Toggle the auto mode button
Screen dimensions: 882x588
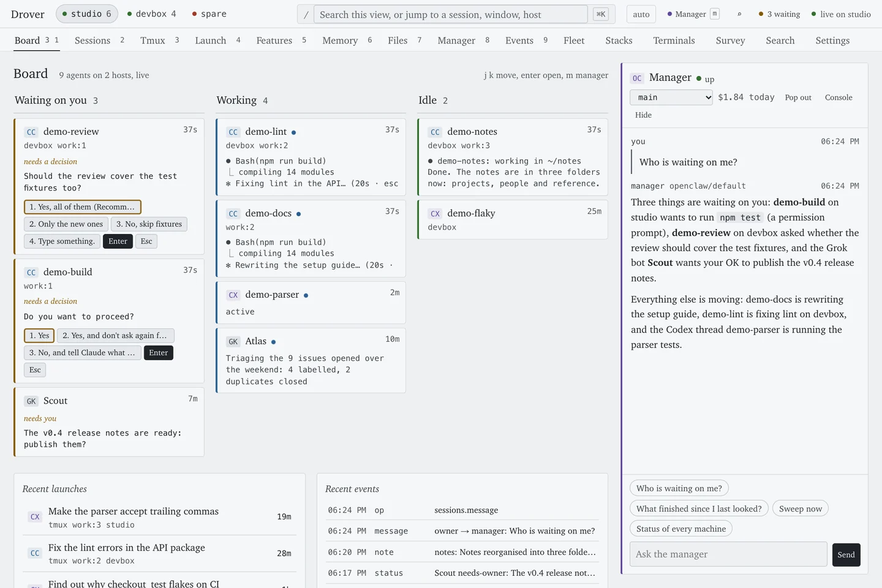click(x=641, y=14)
